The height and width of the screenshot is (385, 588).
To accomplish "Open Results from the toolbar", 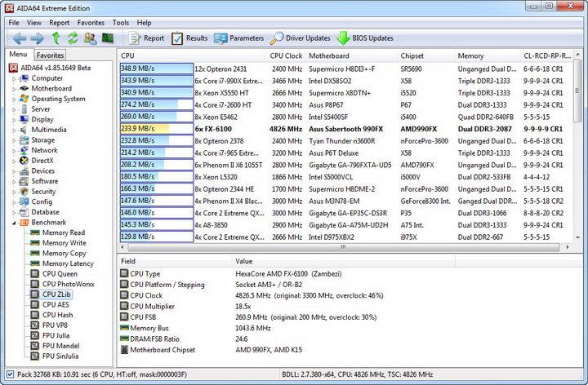I will coord(189,38).
